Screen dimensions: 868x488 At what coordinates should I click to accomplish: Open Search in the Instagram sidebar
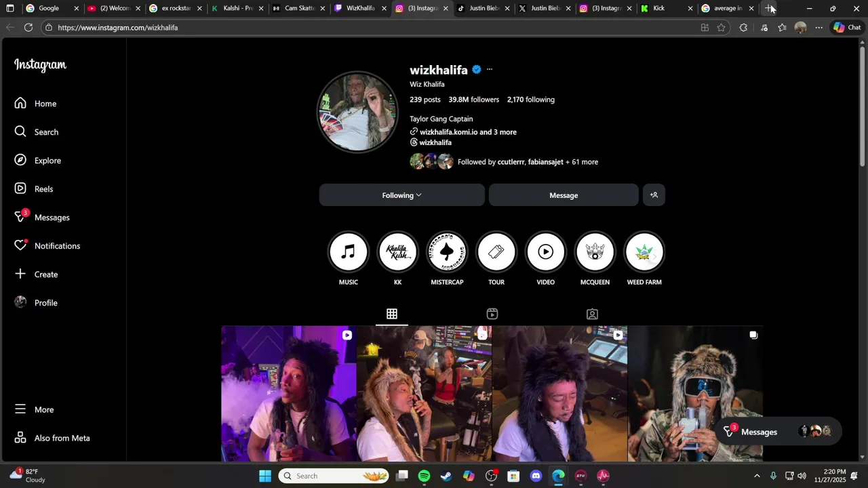[37, 132]
